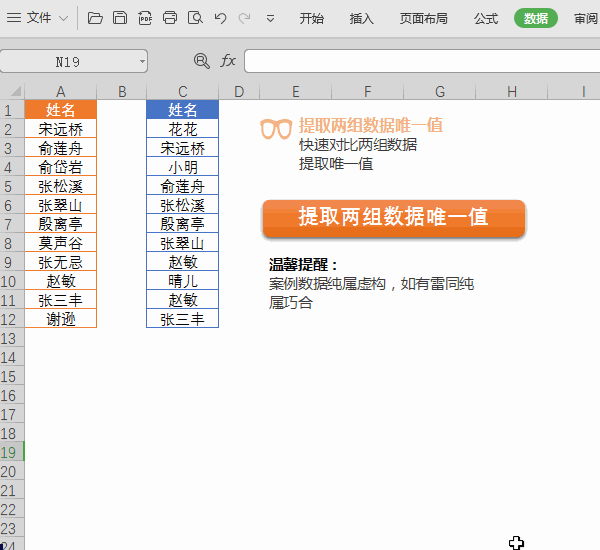Click the formula bar zoom magnifier icon
Screen dimensions: 600x550
pyautogui.click(x=202, y=61)
